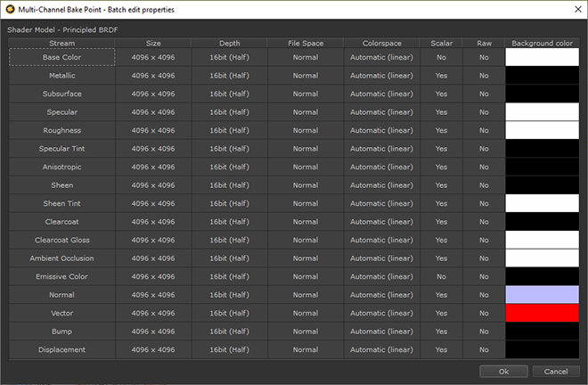Viewport: 588px width, 385px height.
Task: Click the Cancel button
Action: coord(556,371)
